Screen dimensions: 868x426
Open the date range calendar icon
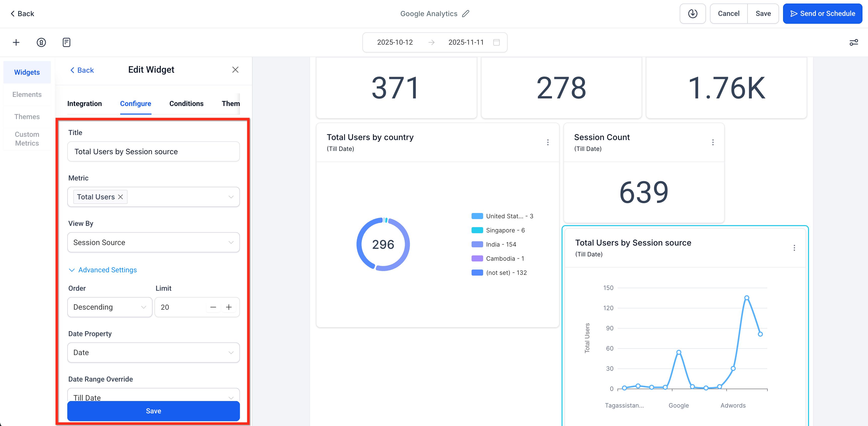click(x=496, y=42)
